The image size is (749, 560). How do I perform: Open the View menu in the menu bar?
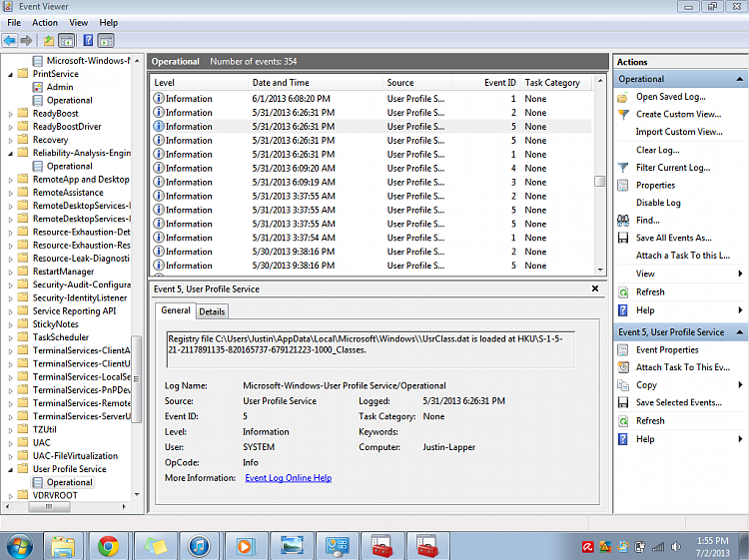[x=78, y=22]
